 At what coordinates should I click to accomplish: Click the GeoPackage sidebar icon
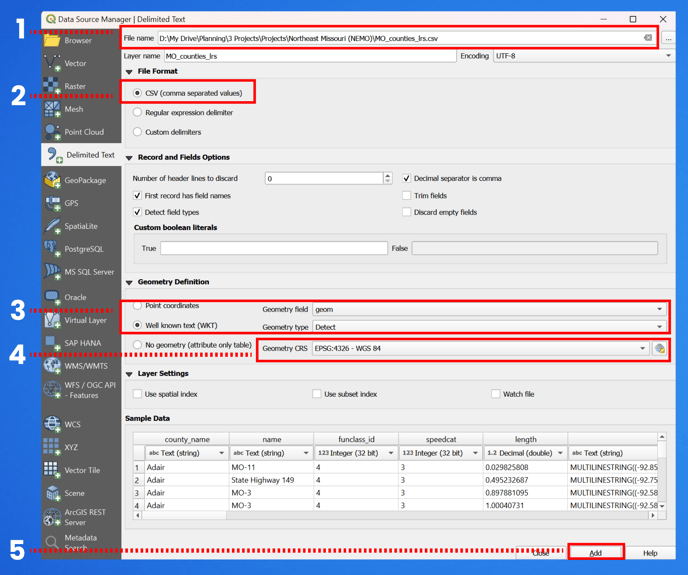(53, 180)
